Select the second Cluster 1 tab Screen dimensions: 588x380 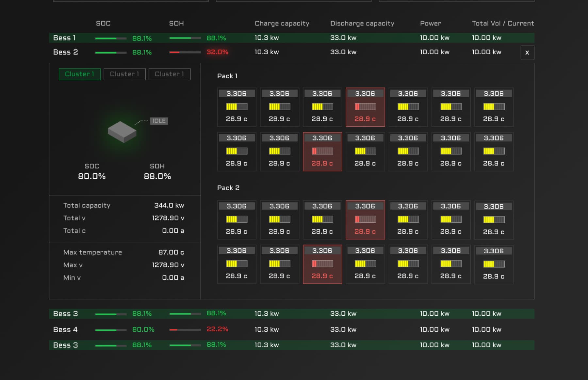124,74
